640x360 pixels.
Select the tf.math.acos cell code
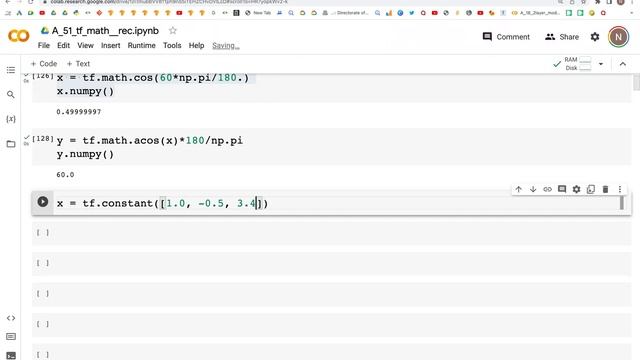point(149,147)
